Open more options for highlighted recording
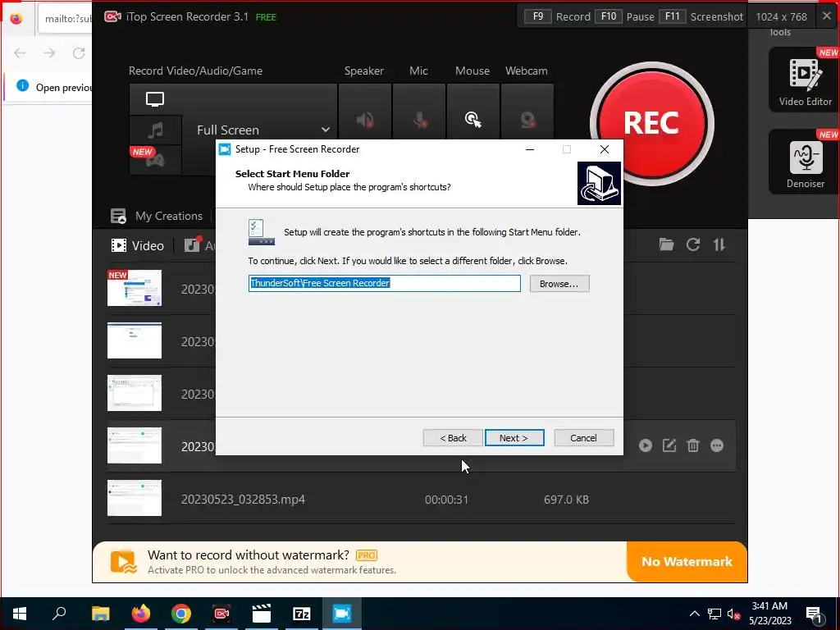This screenshot has width=840, height=630. pos(717,445)
